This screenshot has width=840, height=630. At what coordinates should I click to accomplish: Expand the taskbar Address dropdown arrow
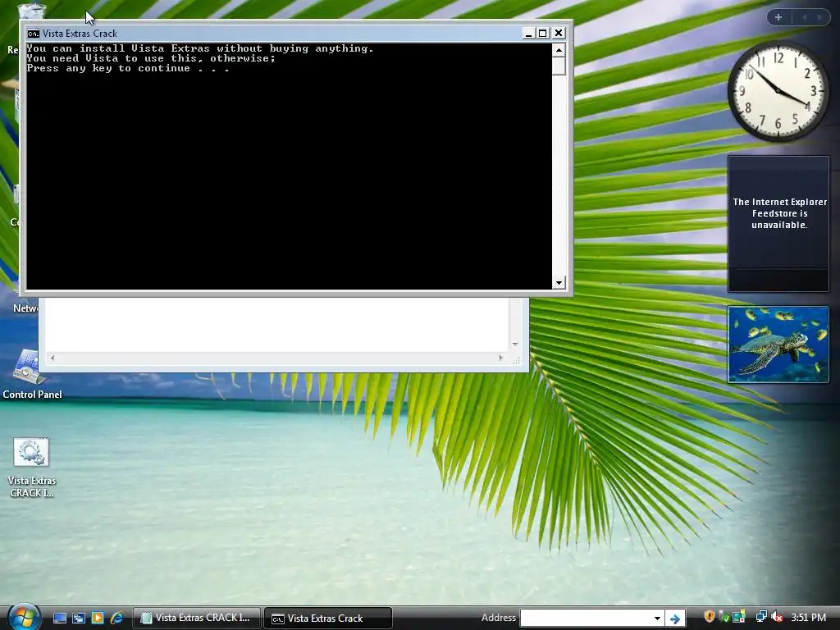(x=657, y=618)
